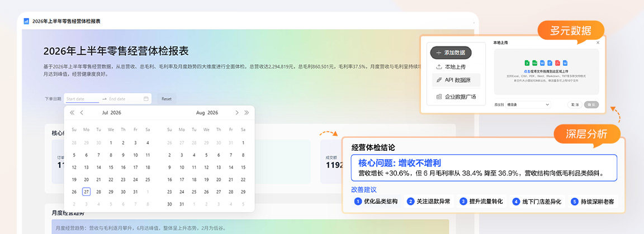Viewport: 644px width, 234px height.
Task: Click the red PDF file type icon
Action: click(557, 63)
